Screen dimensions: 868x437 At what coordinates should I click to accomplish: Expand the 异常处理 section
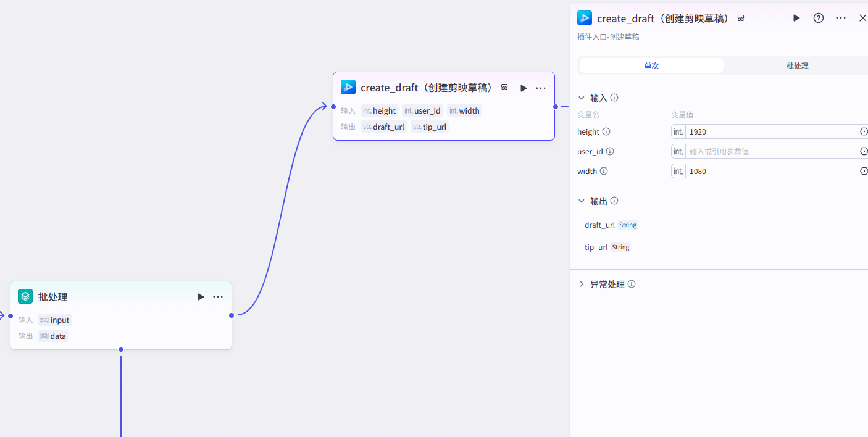point(581,285)
